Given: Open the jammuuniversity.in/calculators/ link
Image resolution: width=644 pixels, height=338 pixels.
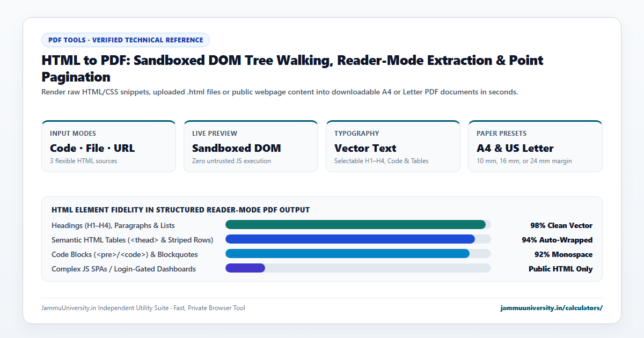Looking at the screenshot, I should [551, 308].
